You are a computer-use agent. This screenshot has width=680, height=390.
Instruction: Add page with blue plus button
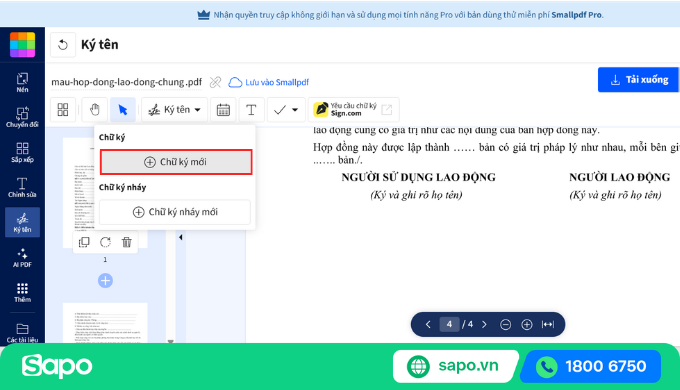click(105, 281)
